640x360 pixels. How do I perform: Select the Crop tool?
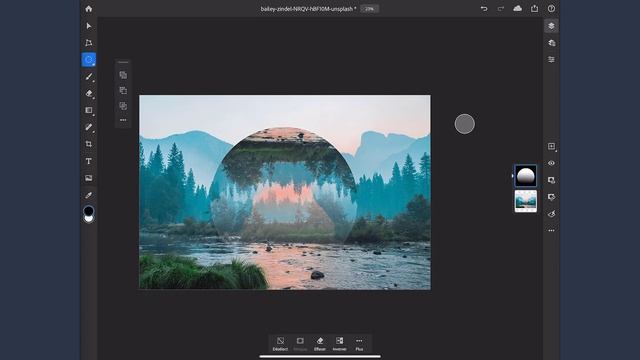89,144
